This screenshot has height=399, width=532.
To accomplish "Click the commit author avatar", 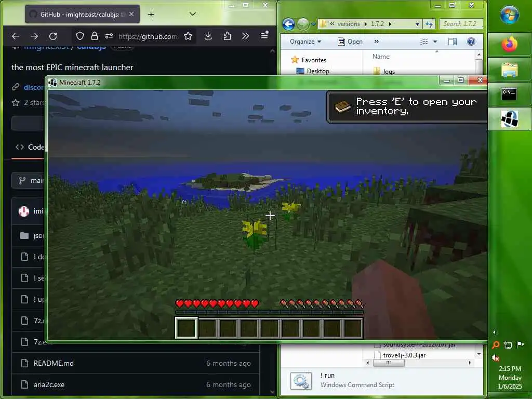I will (23, 211).
